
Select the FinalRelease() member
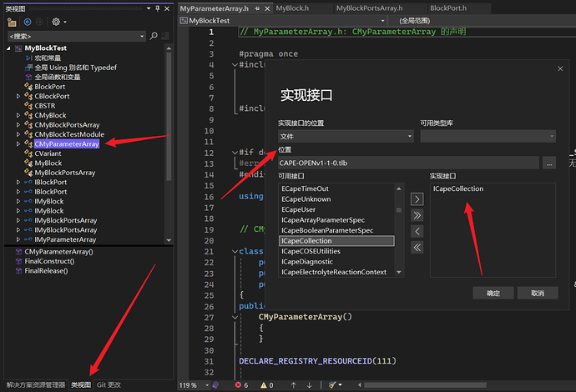pos(46,271)
